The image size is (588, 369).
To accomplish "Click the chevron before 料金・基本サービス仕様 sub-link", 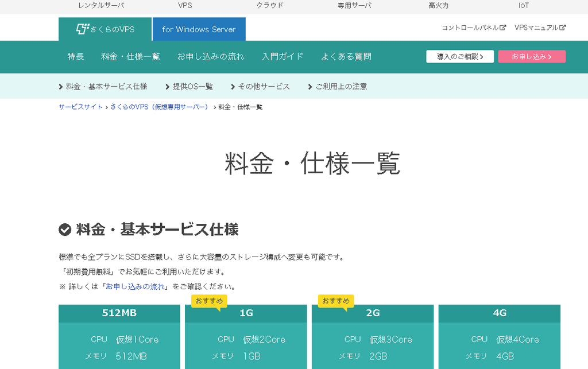I will click(x=61, y=87).
